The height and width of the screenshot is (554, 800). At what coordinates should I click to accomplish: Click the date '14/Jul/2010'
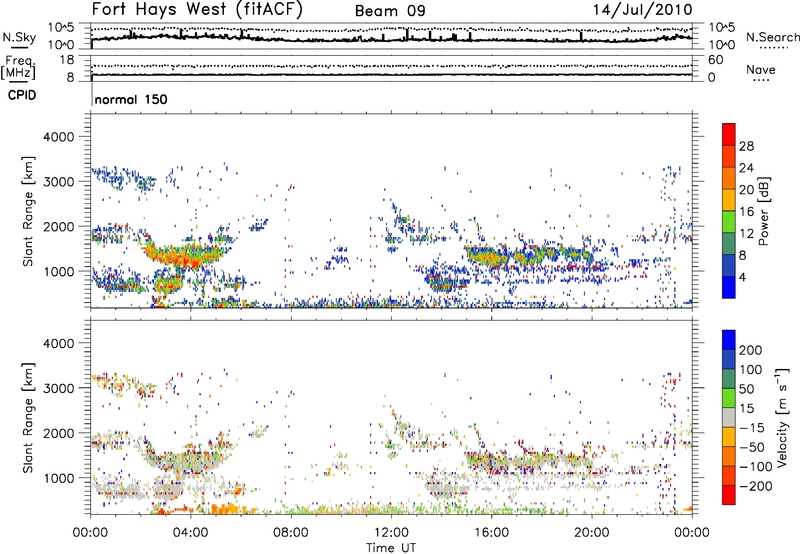pos(642,10)
